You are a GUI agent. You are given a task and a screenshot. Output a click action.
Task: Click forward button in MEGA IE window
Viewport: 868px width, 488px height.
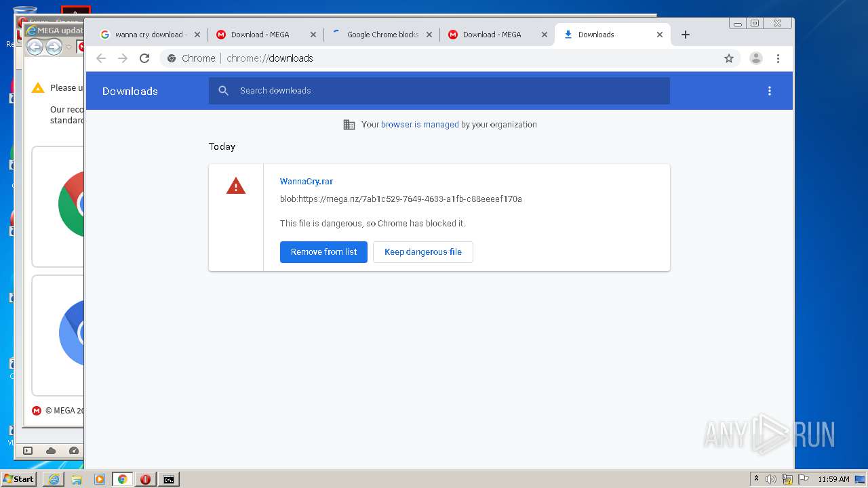54,47
